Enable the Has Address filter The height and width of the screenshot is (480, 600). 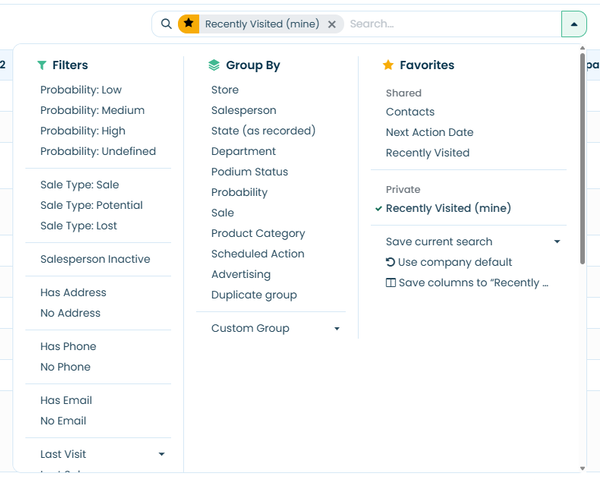(73, 292)
